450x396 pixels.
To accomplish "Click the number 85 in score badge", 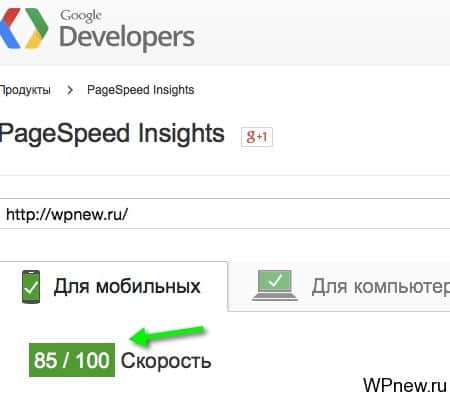I will [x=45, y=360].
